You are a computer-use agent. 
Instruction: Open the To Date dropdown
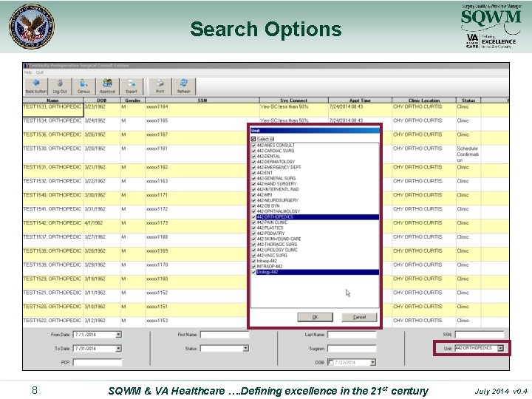point(118,349)
